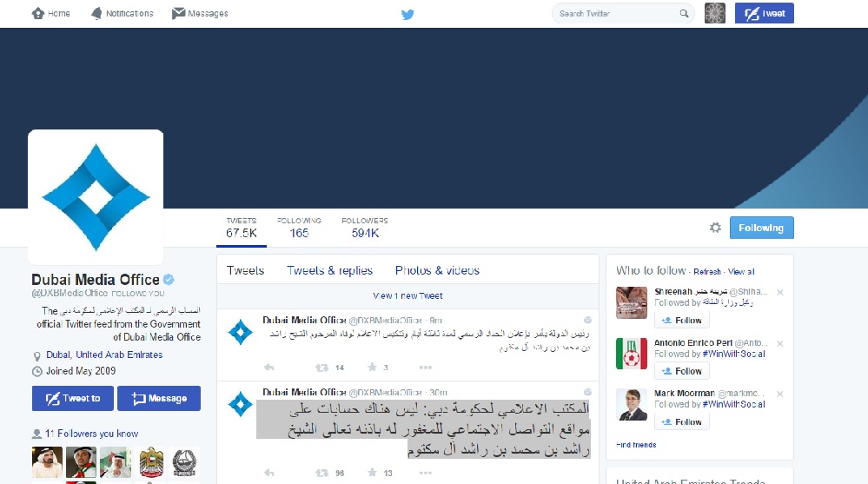Toggle the blue Following button
The height and width of the screenshot is (484, 868).
(x=761, y=228)
